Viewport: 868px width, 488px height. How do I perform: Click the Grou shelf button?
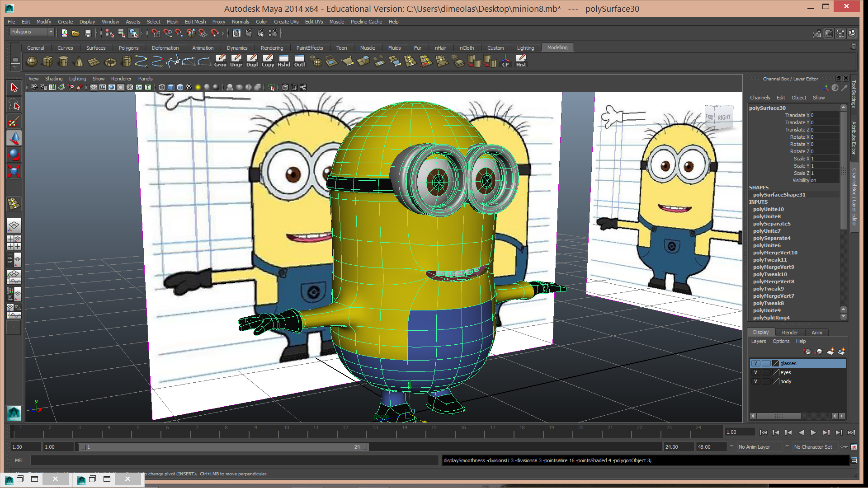click(220, 61)
